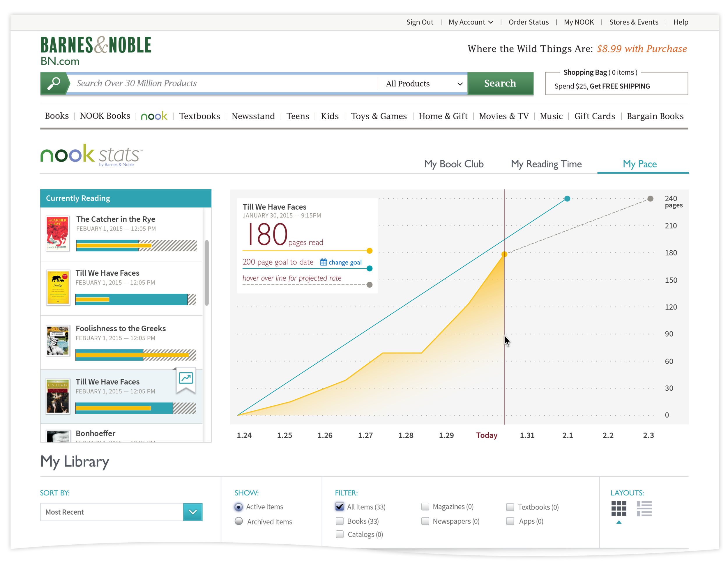The width and height of the screenshot is (728, 565).
Task: Open the Music menu item
Action: [551, 116]
